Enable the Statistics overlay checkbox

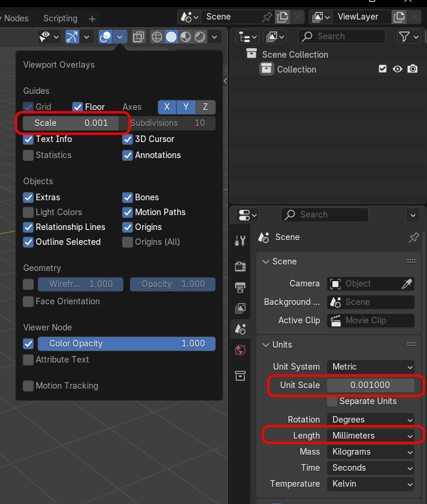(x=29, y=155)
